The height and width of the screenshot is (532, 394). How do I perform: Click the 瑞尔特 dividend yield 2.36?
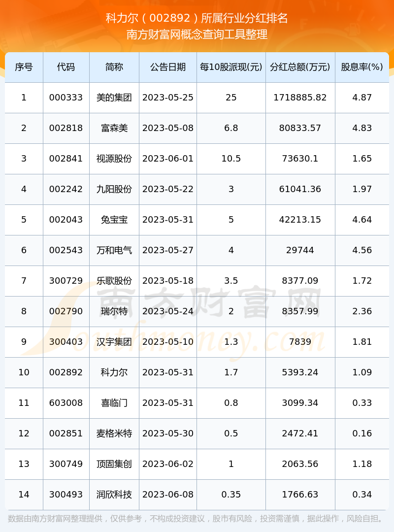(362, 311)
